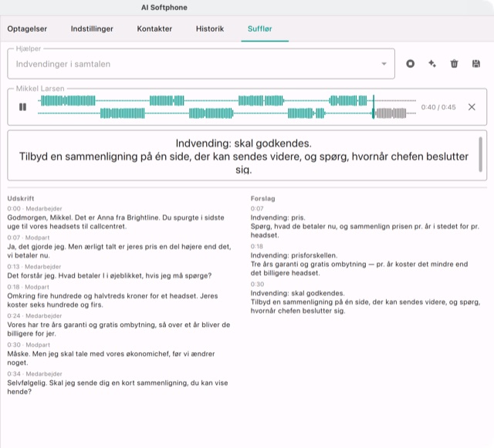The height and width of the screenshot is (448, 494).
Task: Select the Sufflør tab
Action: (259, 29)
